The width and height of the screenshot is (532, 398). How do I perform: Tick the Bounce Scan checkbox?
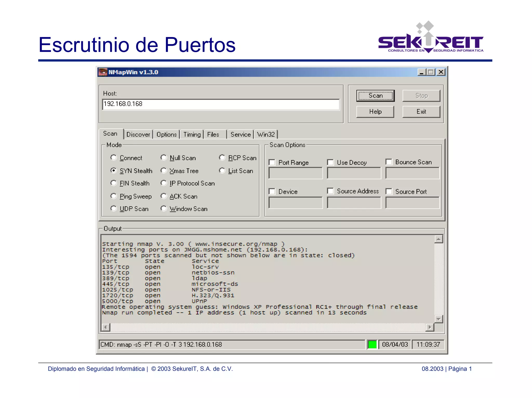[x=389, y=162]
